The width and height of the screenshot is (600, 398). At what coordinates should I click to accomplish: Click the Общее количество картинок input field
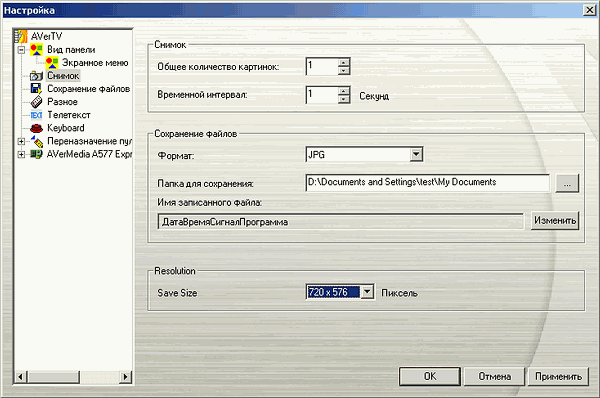322,66
